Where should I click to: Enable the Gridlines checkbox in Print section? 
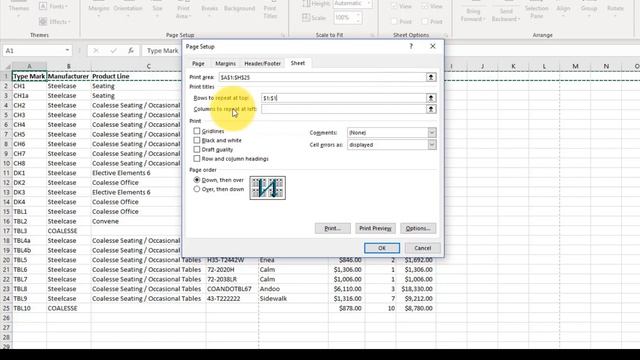click(x=197, y=131)
